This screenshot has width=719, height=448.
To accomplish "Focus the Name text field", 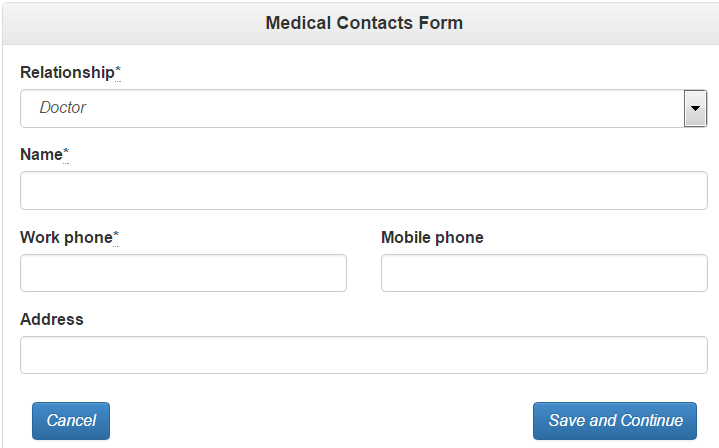I will coord(363,190).
